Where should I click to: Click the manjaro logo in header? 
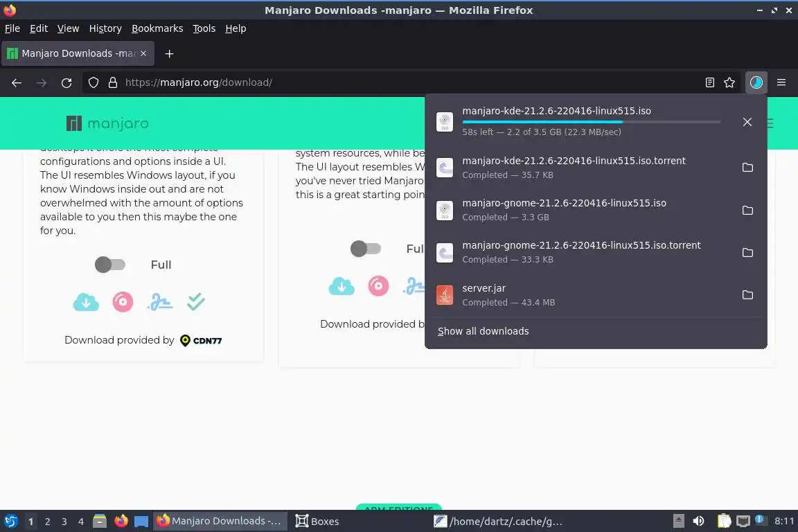point(107,123)
